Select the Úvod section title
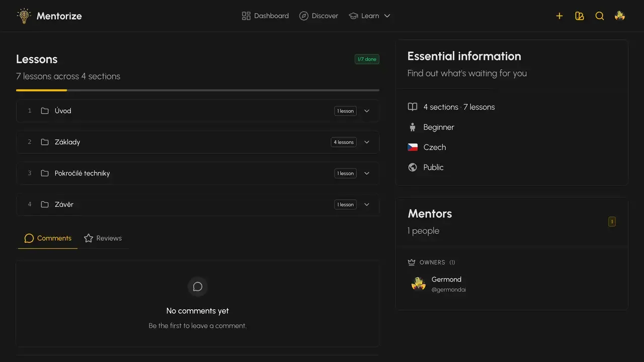The width and height of the screenshot is (644, 362). click(x=63, y=111)
